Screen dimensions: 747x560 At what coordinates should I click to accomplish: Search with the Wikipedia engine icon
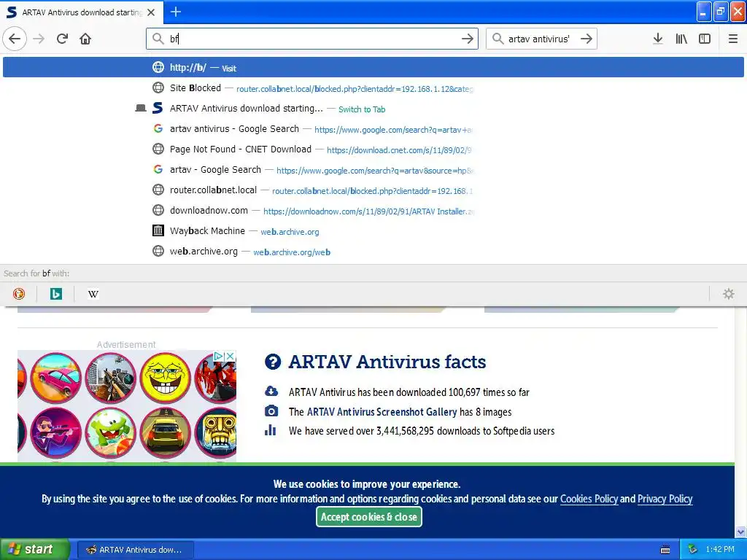point(93,294)
